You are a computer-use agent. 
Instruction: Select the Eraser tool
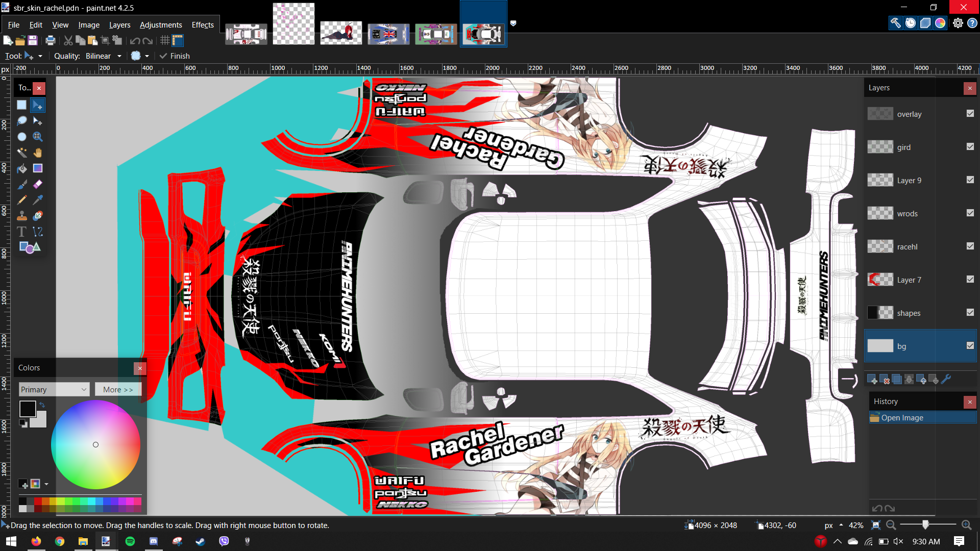point(38,184)
